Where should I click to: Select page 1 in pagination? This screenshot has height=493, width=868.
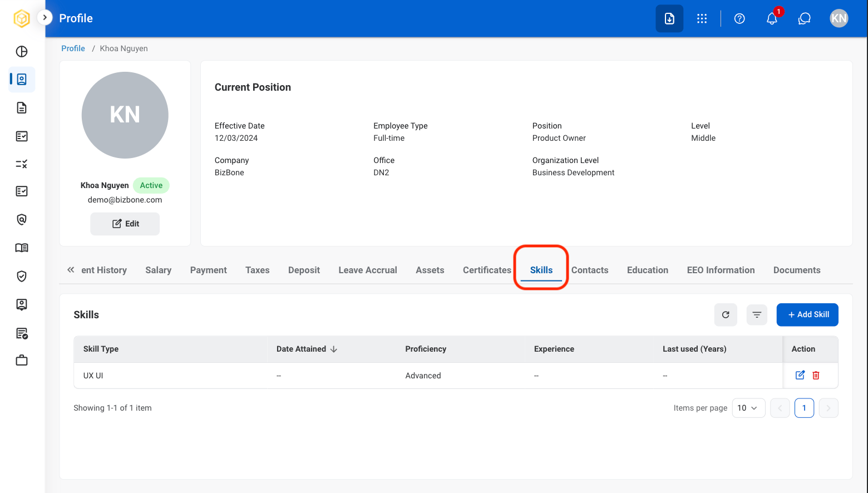pyautogui.click(x=804, y=408)
